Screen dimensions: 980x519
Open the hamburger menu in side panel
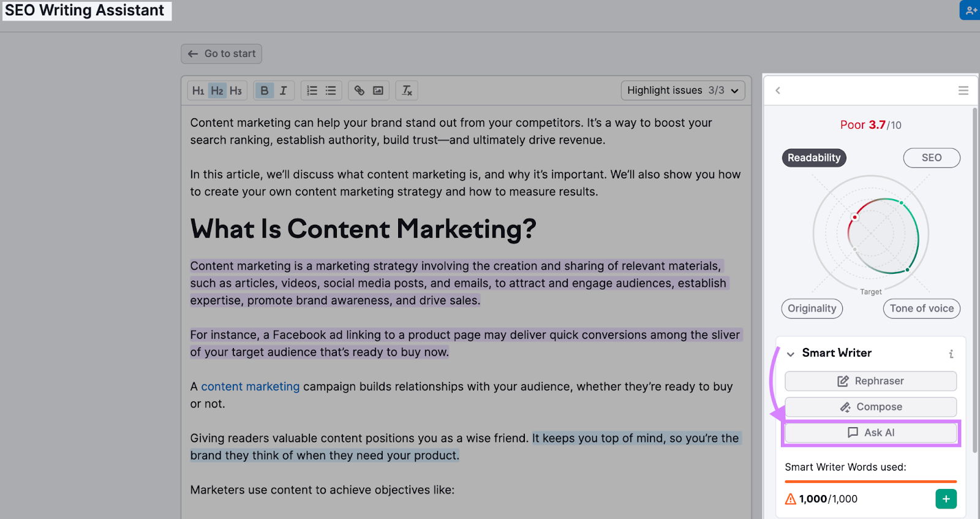click(963, 91)
